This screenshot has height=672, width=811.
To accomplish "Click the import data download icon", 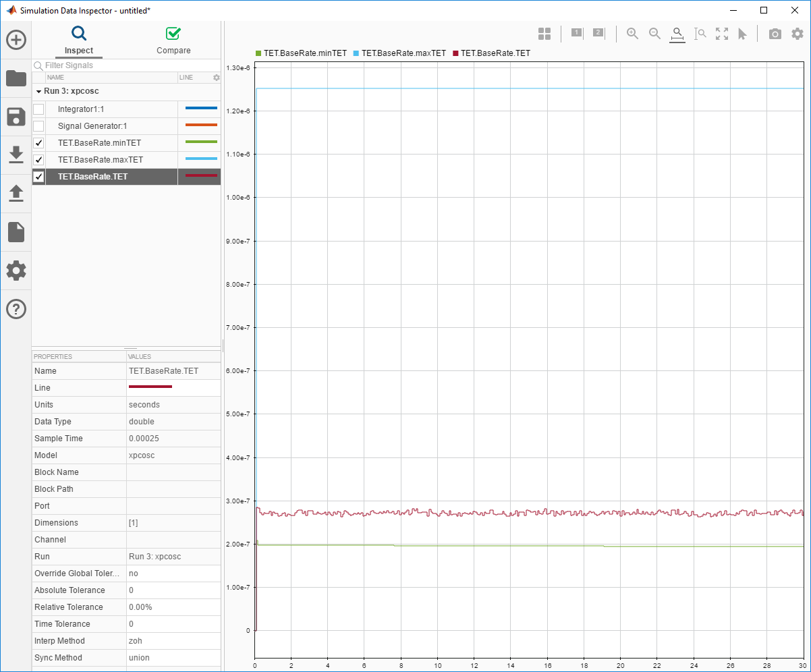I will coord(16,155).
